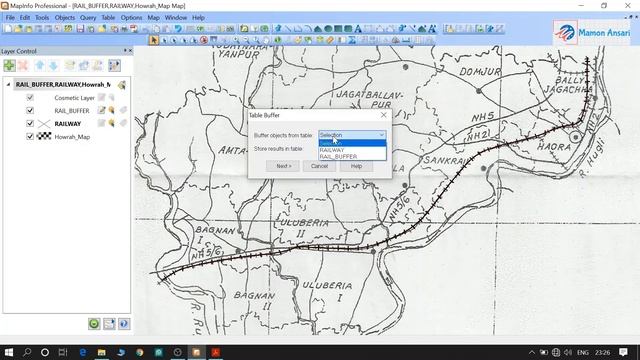640x360 pixels.
Task: Close the Table Buffer dialog with X
Action: pos(384,115)
